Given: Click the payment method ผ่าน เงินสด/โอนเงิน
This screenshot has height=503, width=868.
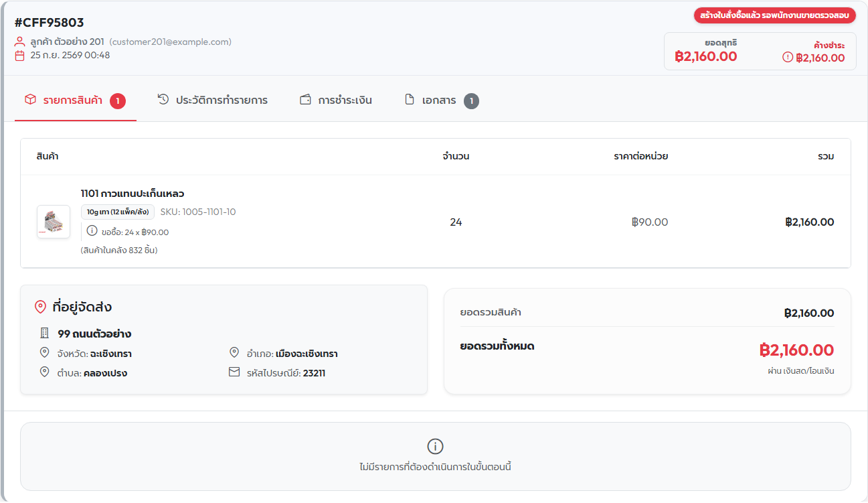Looking at the screenshot, I should click(801, 371).
